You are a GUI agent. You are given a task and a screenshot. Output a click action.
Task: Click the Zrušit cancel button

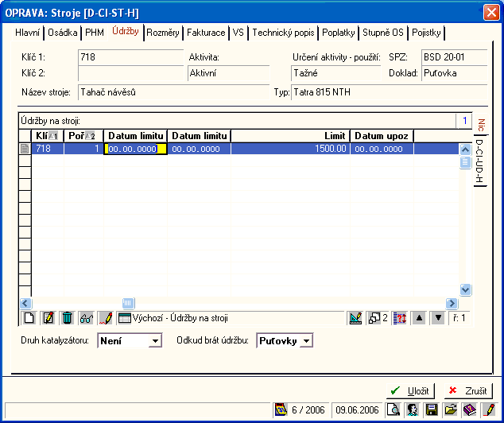click(x=468, y=391)
